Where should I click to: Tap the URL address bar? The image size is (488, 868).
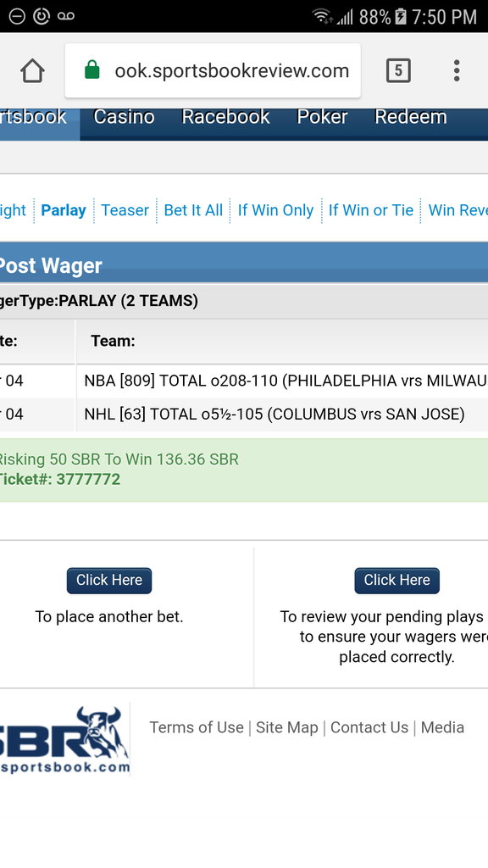tap(213, 71)
